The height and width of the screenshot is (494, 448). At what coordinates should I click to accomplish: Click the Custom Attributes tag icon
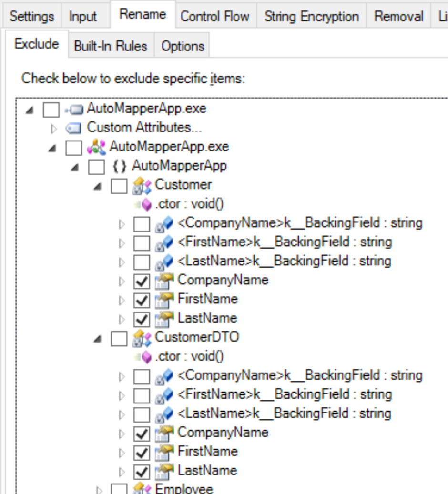(73, 128)
